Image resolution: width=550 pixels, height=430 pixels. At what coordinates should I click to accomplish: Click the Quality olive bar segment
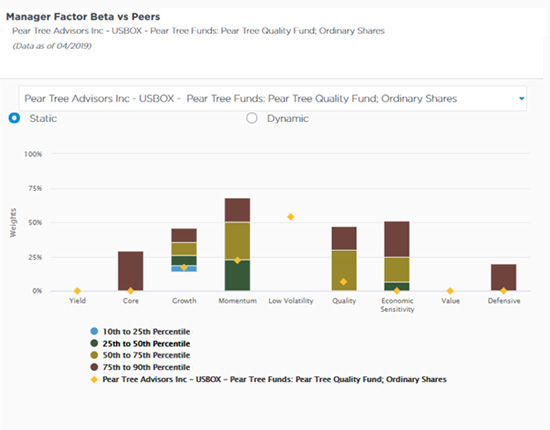344,270
